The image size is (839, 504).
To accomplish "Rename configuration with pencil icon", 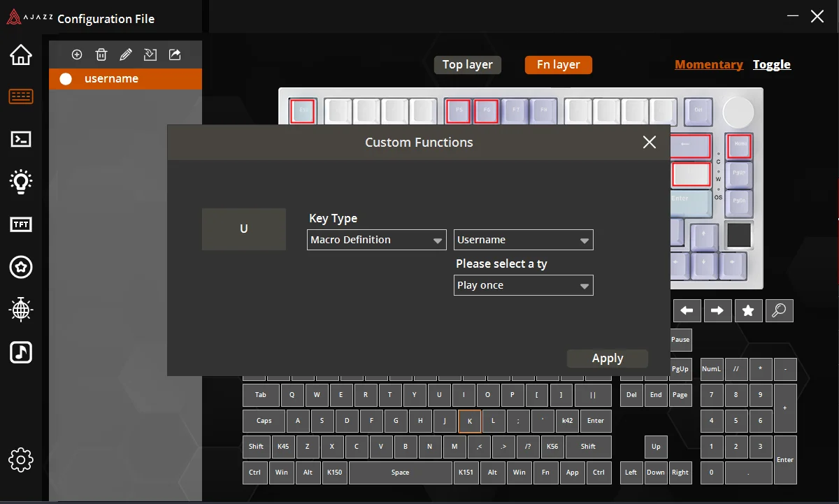I will click(x=126, y=55).
